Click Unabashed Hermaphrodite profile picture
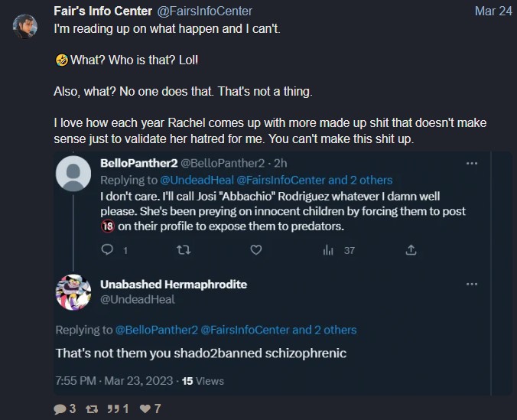This screenshot has height=420, width=517. click(75, 292)
